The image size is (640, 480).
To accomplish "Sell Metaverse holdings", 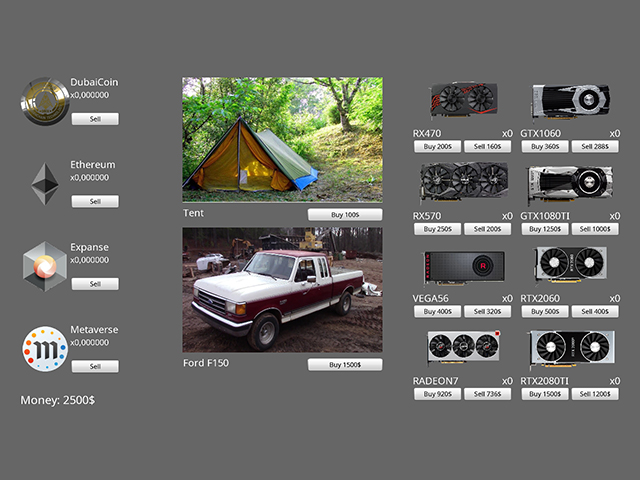I will 95,366.
